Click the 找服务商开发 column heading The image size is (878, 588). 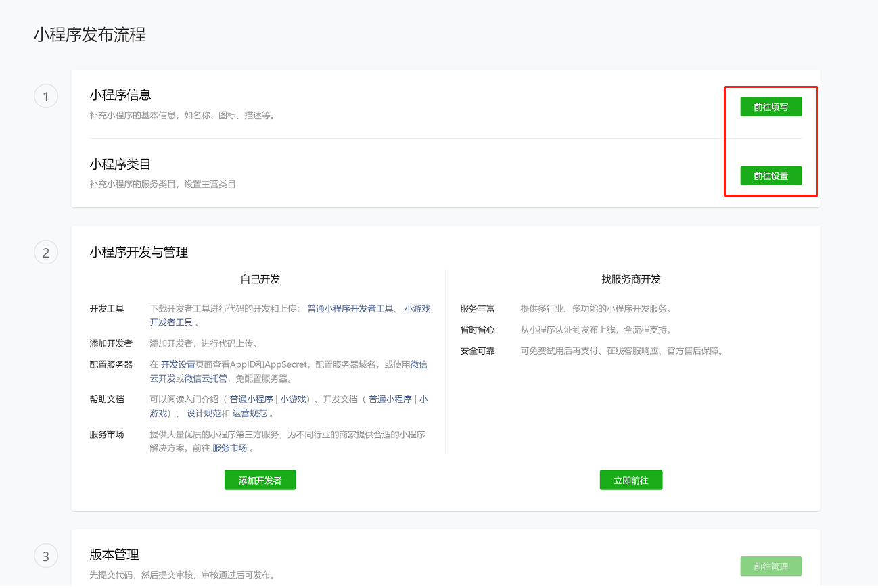(x=630, y=279)
